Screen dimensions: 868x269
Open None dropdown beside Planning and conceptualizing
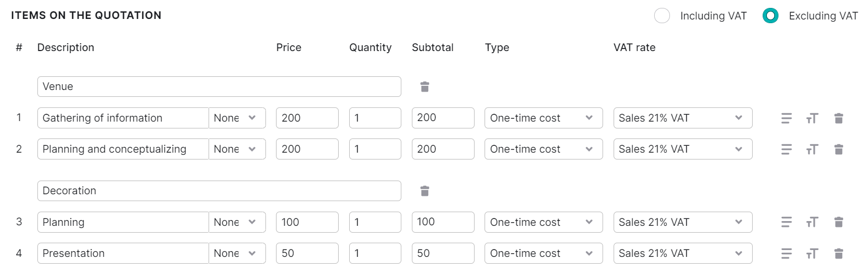pyautogui.click(x=237, y=149)
